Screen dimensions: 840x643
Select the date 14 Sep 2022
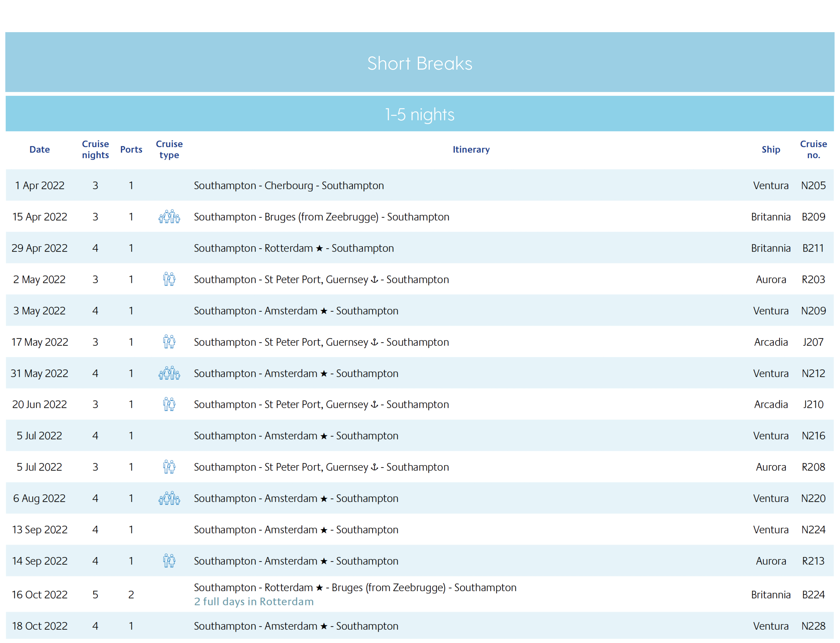39,561
